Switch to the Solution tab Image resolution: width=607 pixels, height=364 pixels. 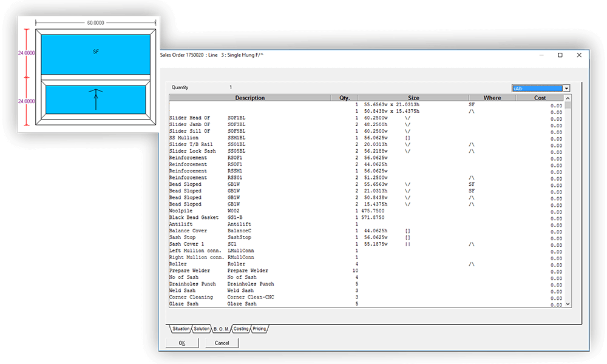(202, 328)
